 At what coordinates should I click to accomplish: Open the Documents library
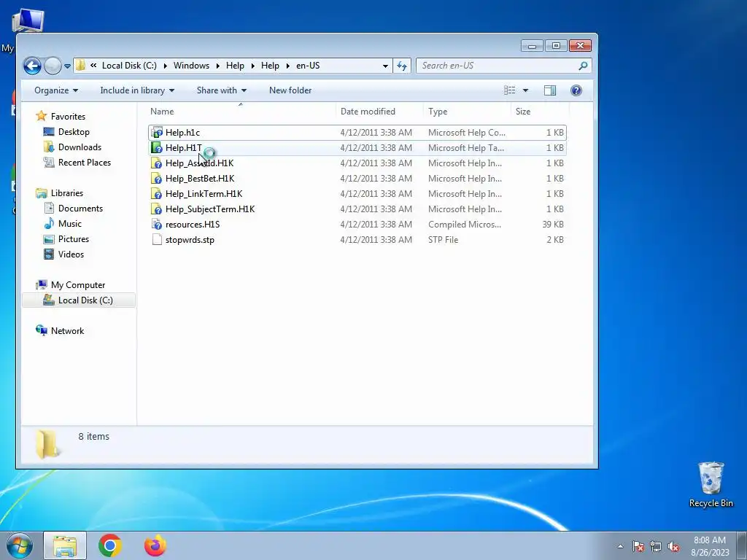coord(80,208)
